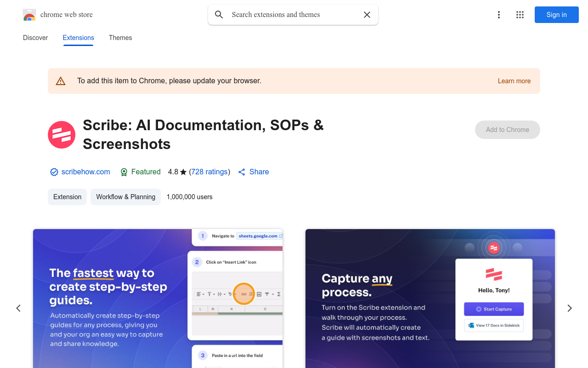Select the Extensions tab
Screen dimensions: 588x368
[79, 38]
